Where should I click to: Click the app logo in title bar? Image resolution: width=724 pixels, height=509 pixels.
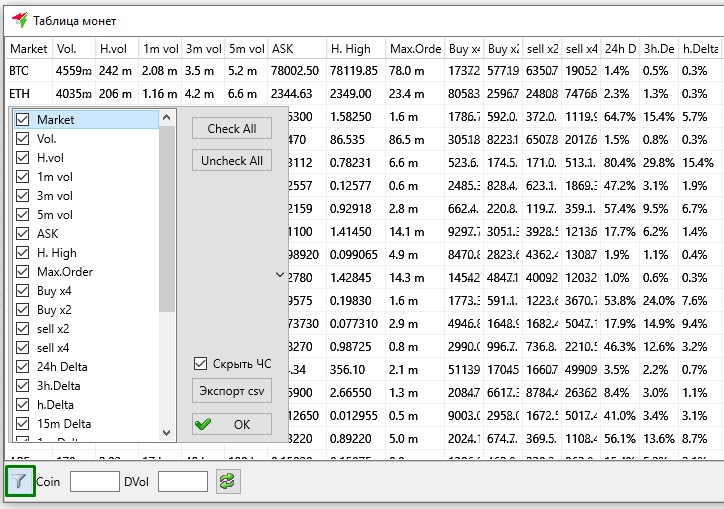19,20
